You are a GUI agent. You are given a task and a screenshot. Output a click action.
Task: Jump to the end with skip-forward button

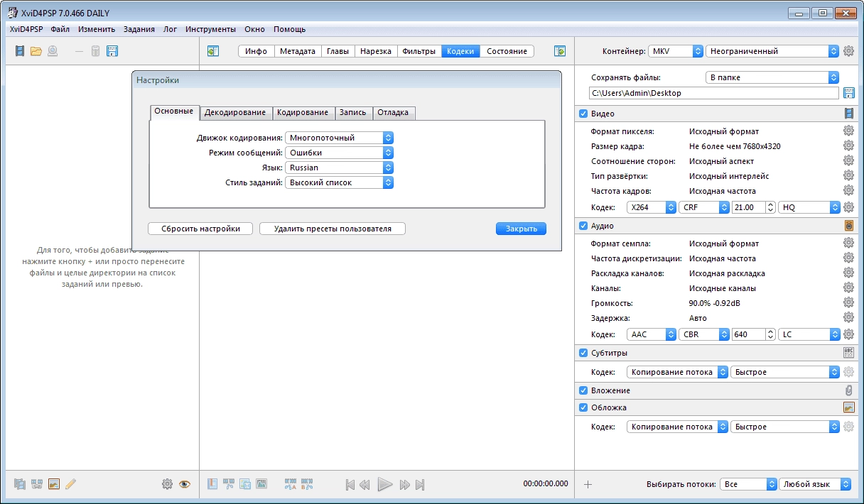(420, 484)
